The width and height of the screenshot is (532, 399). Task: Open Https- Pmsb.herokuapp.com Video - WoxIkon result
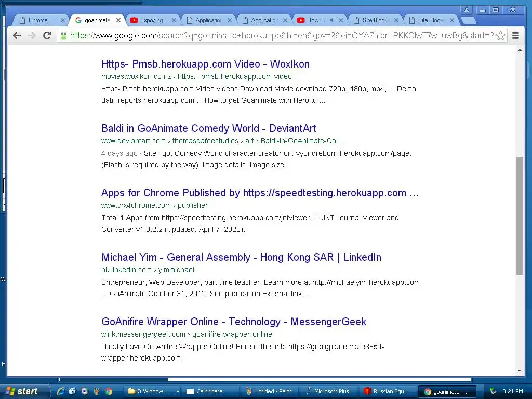coord(205,64)
